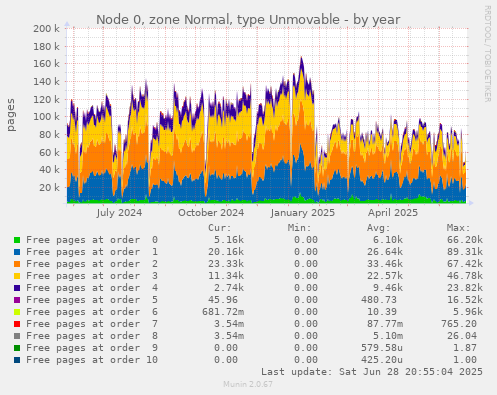Viewport: 497px width, 395px height.
Task: Click the max value 23.82k
Action: [x=465, y=288]
